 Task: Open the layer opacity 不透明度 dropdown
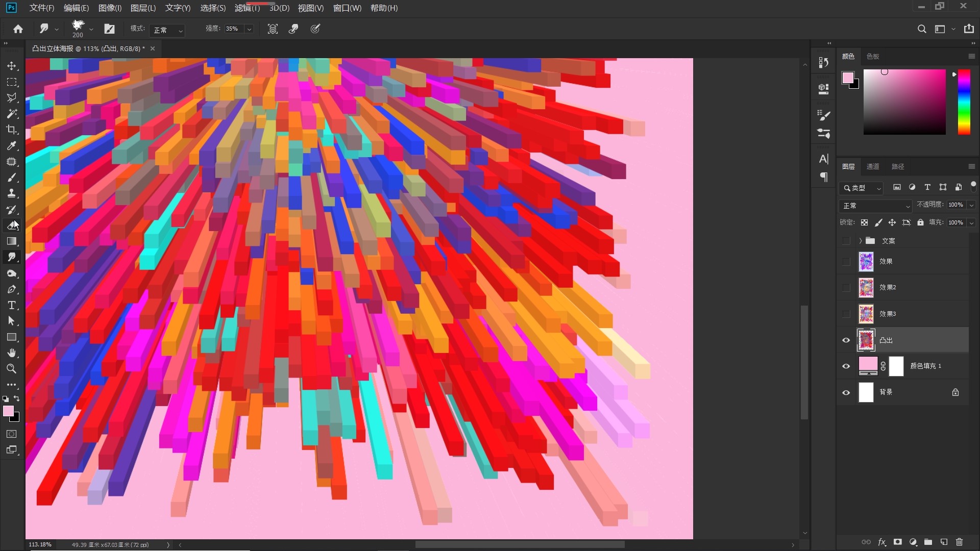971,205
